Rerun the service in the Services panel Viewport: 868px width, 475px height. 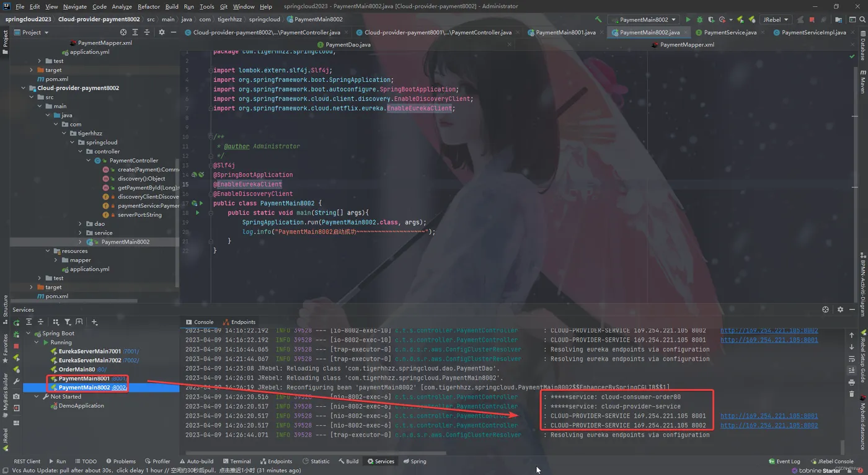click(17, 322)
